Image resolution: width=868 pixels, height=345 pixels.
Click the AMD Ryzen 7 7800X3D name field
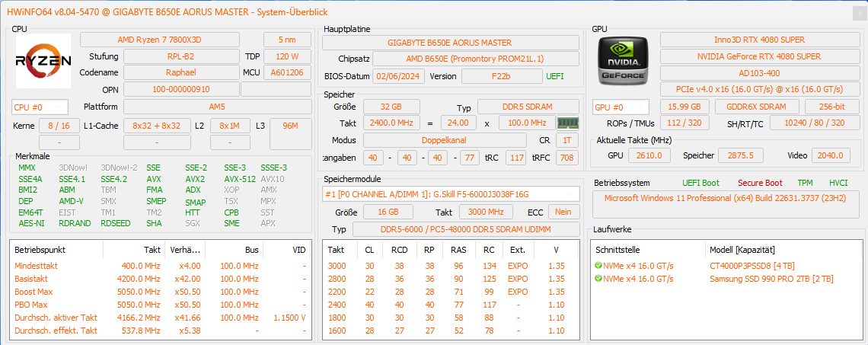[x=160, y=40]
